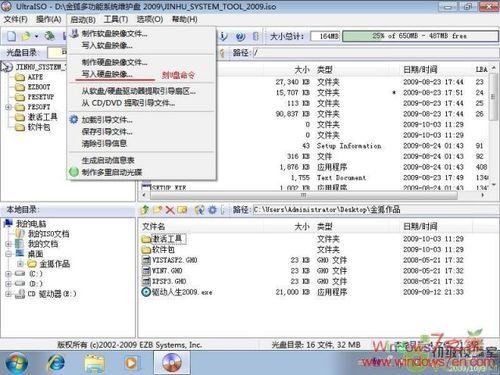Open the 帮助(H) menu
Image resolution: width=500 pixels, height=375 pixels.
pos(185,19)
